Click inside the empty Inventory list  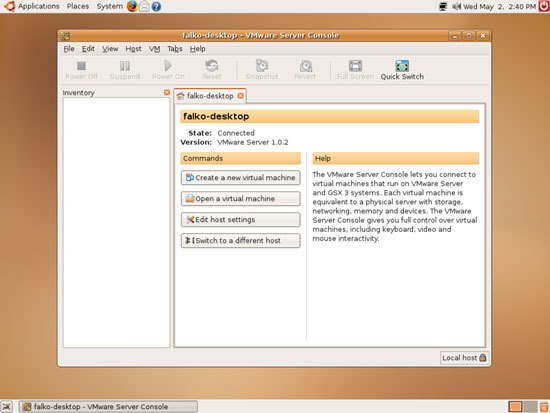coord(116,222)
